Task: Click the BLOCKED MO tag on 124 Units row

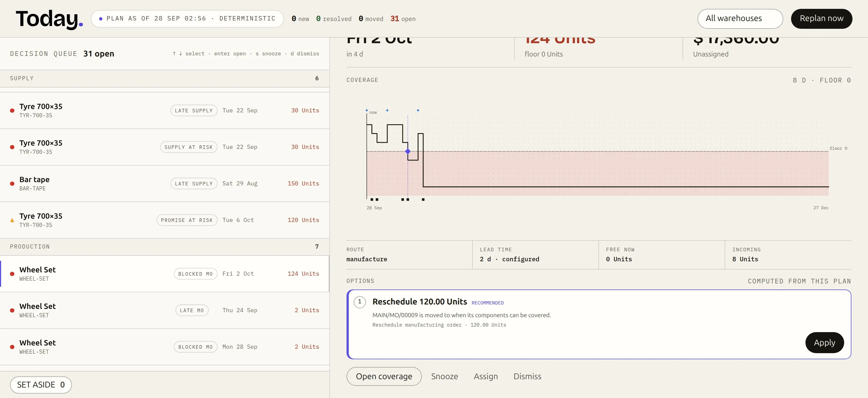Action: [x=195, y=274]
